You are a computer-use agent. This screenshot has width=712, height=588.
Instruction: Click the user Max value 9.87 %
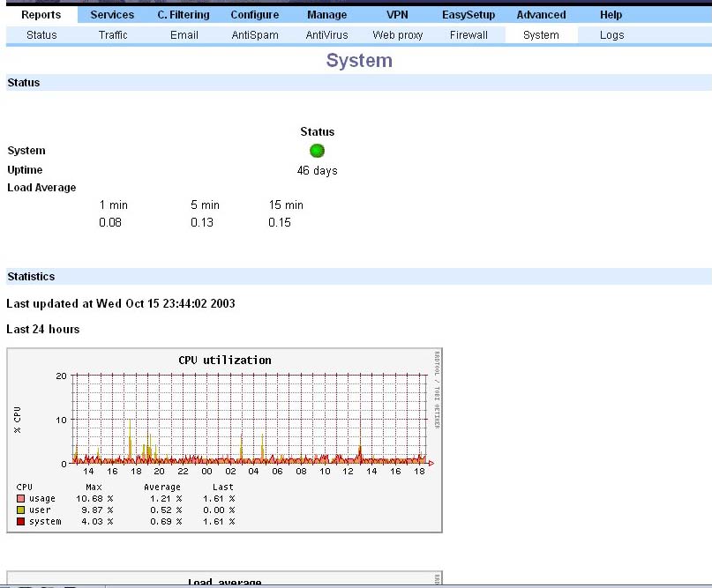97,510
